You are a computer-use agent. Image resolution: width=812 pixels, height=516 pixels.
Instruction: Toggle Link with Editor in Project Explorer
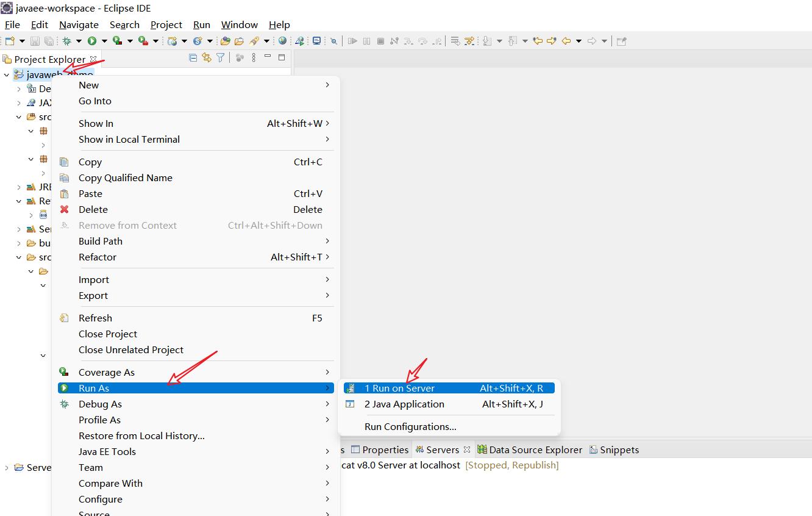207,57
